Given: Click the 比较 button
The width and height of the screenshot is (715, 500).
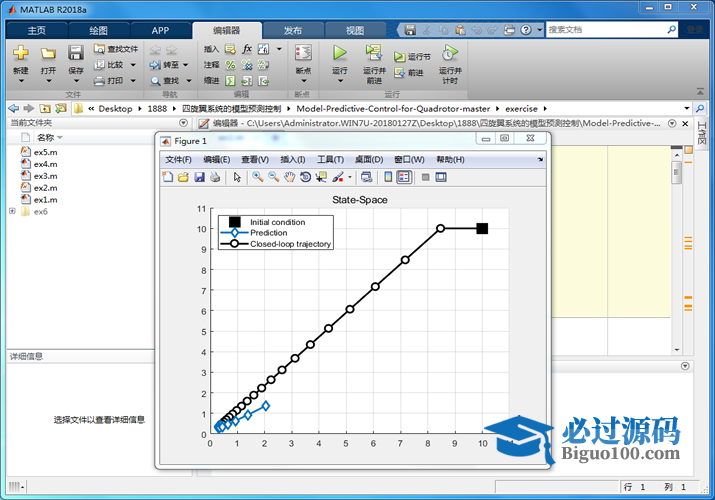Looking at the screenshot, I should (109, 65).
